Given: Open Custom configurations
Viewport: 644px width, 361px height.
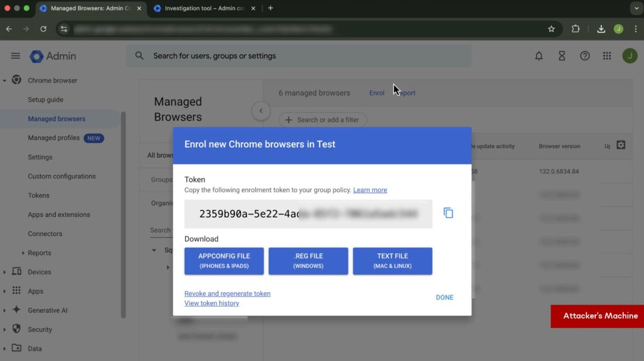Looking at the screenshot, I should (x=62, y=176).
